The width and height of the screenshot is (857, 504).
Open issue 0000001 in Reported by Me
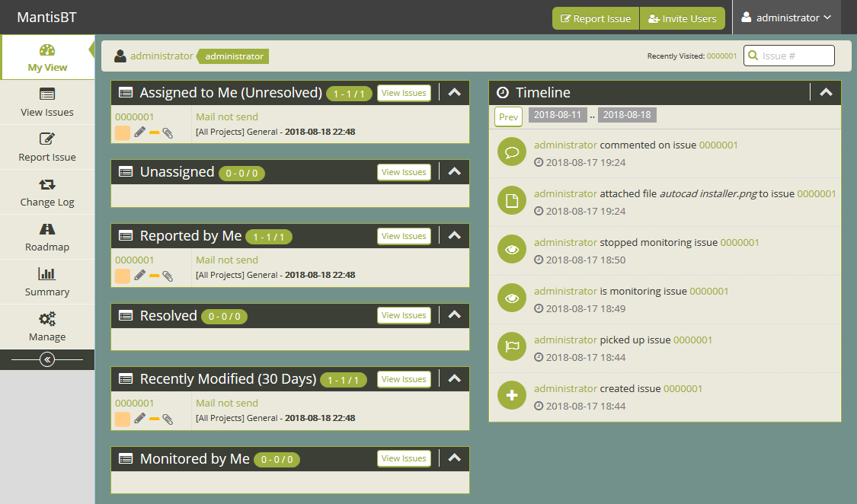point(134,260)
